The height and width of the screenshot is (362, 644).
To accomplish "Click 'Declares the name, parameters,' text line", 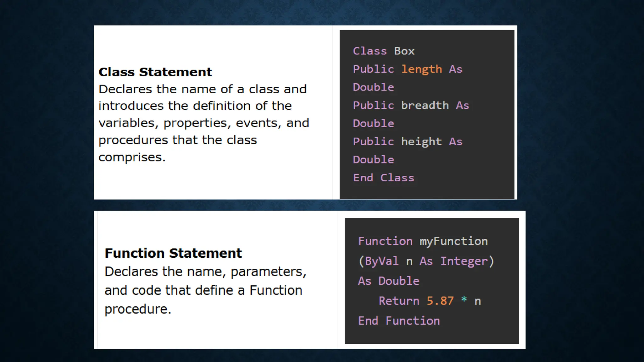I will [205, 271].
